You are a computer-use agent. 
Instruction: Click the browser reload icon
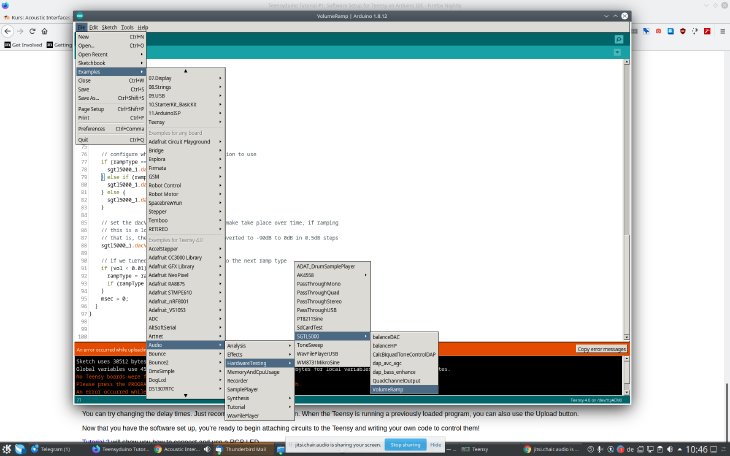(x=33, y=31)
